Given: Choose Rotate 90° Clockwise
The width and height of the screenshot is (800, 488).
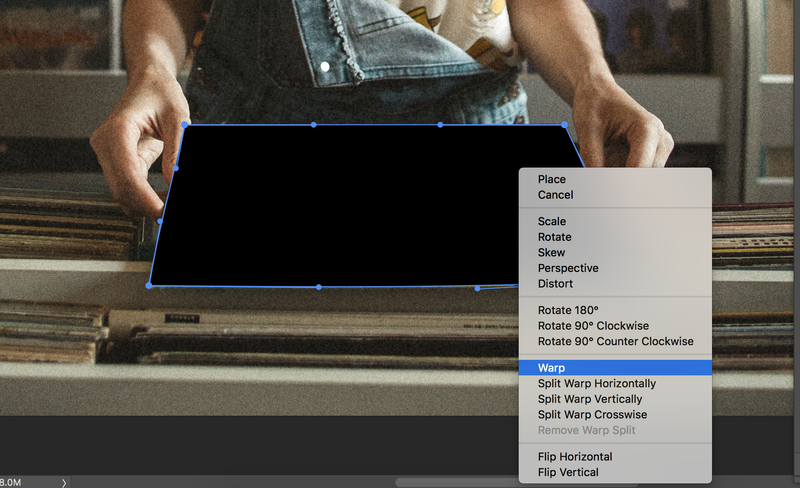Looking at the screenshot, I should click(615, 326).
